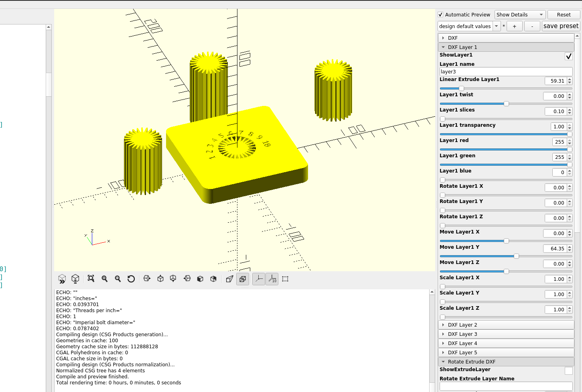Select the Bottom view cube icon
This screenshot has width=582, height=392.
point(173,279)
